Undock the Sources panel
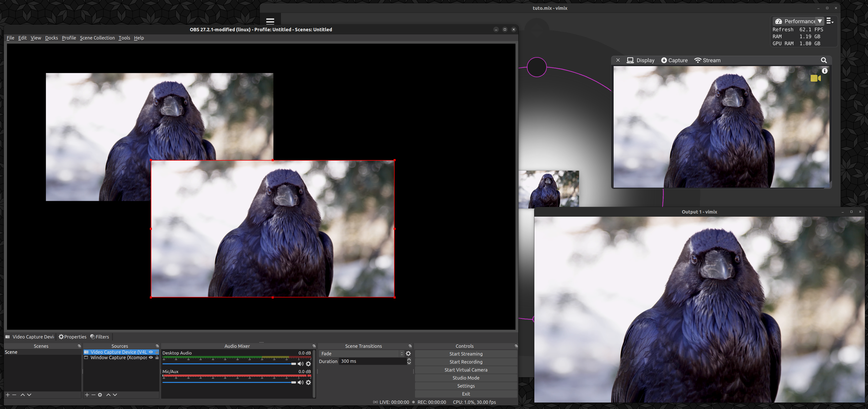 pos(157,346)
